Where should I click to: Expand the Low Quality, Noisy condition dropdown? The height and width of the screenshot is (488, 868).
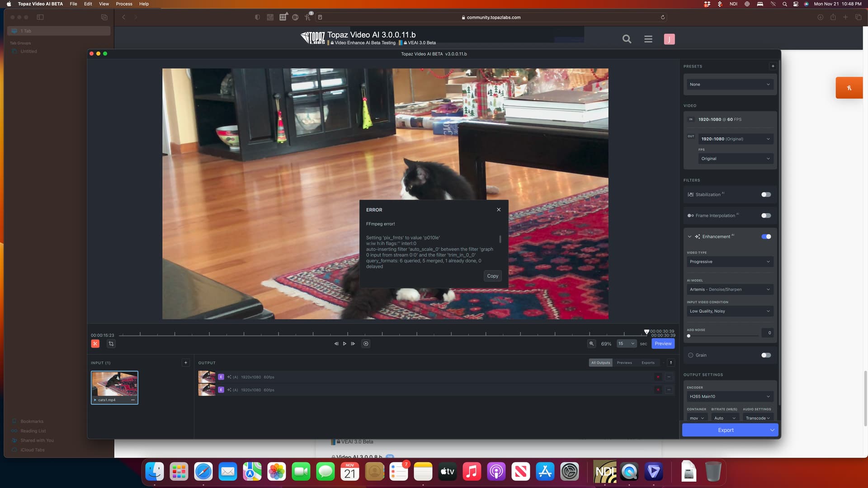point(729,311)
